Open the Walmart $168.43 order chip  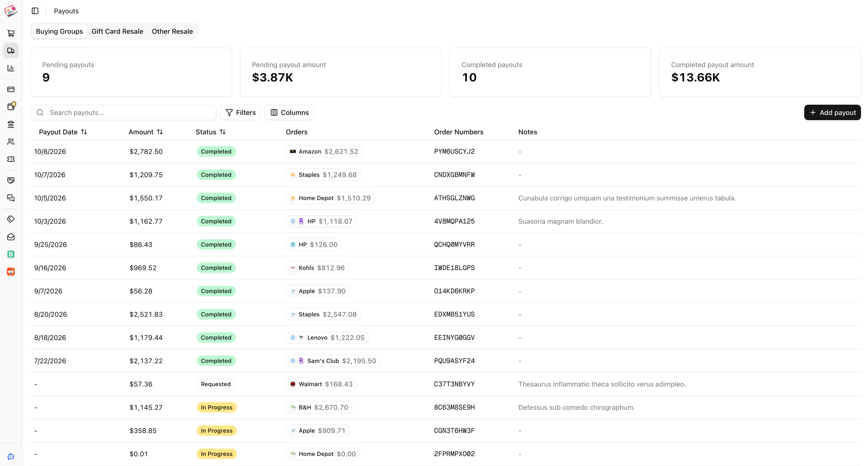coord(321,384)
